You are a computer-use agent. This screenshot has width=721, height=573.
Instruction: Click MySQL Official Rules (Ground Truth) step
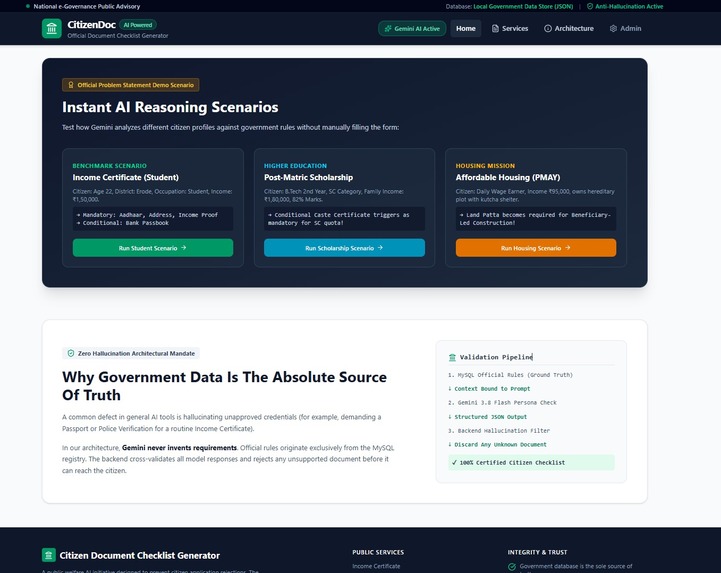point(510,375)
